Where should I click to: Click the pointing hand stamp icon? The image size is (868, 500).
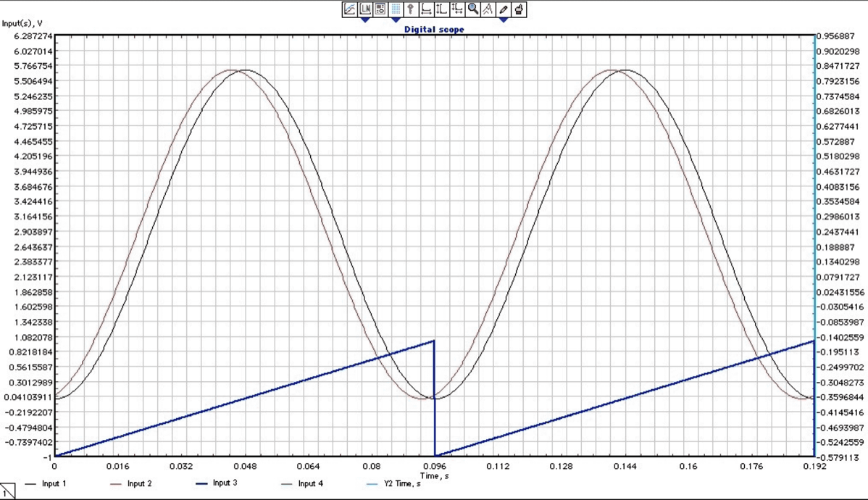point(519,9)
